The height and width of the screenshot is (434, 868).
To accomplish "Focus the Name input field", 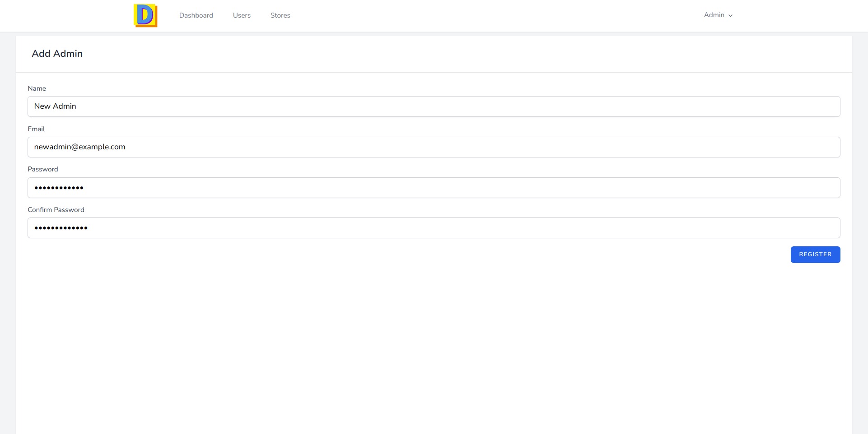I will (x=434, y=106).
